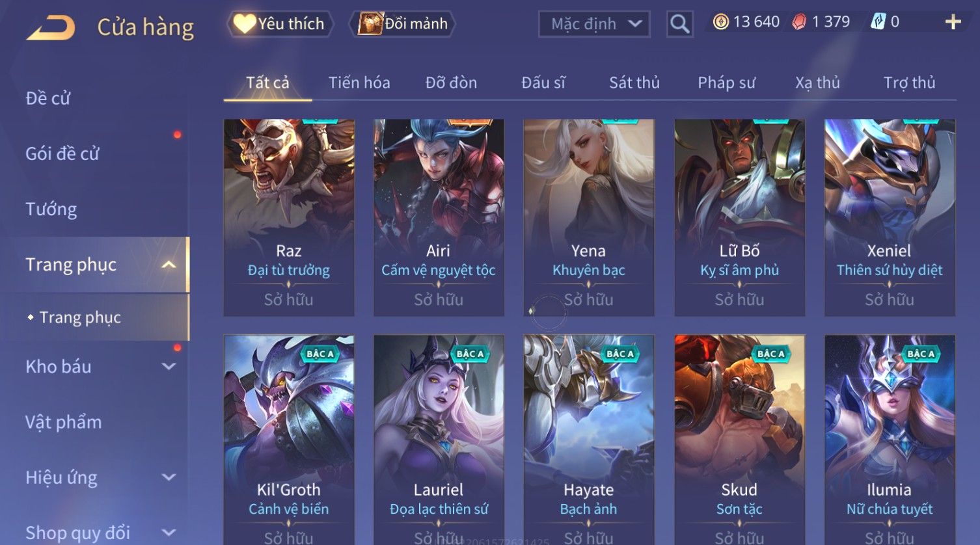Expand the Kho báu section
The width and height of the screenshot is (980, 545).
coord(169,366)
